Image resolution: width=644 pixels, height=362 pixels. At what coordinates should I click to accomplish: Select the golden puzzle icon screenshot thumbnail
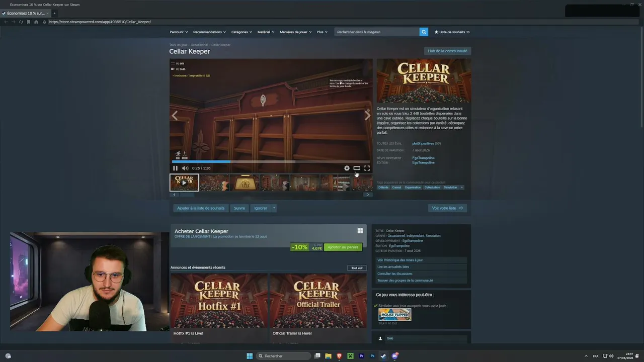coord(245,183)
